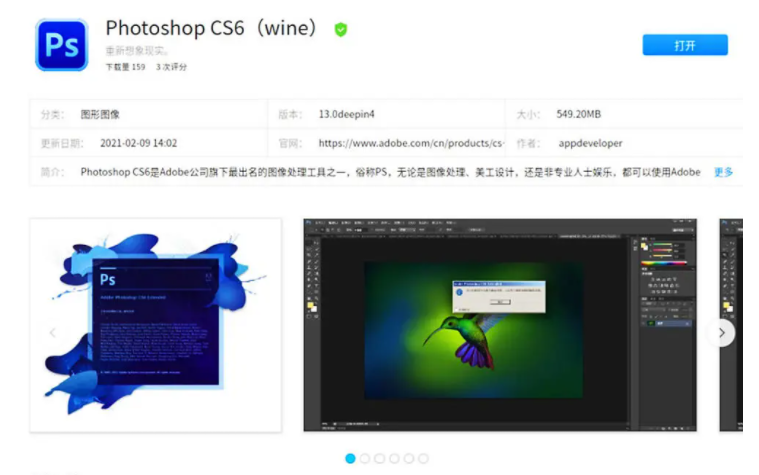Click the title Photoshop CS6（wine）

click(213, 28)
